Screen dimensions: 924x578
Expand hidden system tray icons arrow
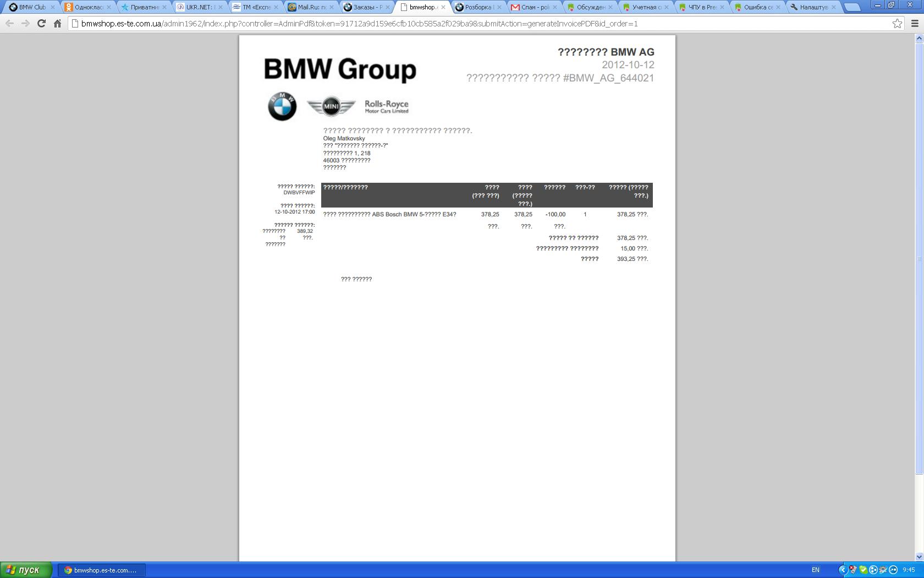pyautogui.click(x=843, y=570)
